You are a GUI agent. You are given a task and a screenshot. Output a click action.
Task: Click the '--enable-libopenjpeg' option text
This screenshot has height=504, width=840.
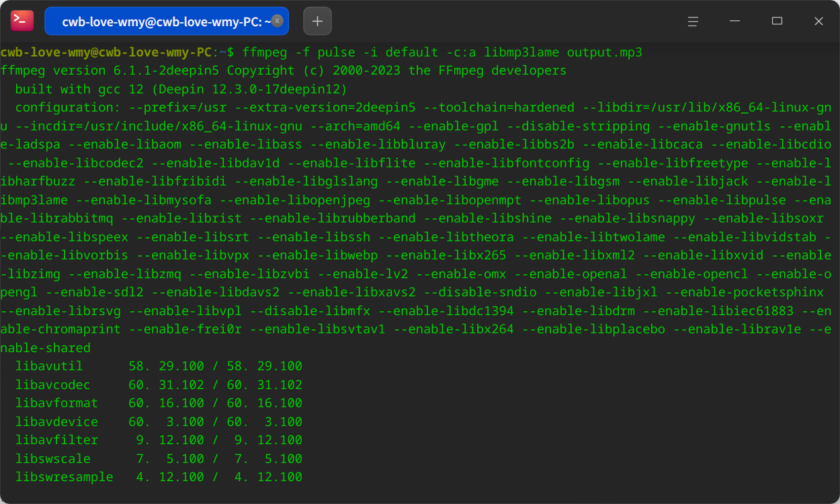(295, 200)
